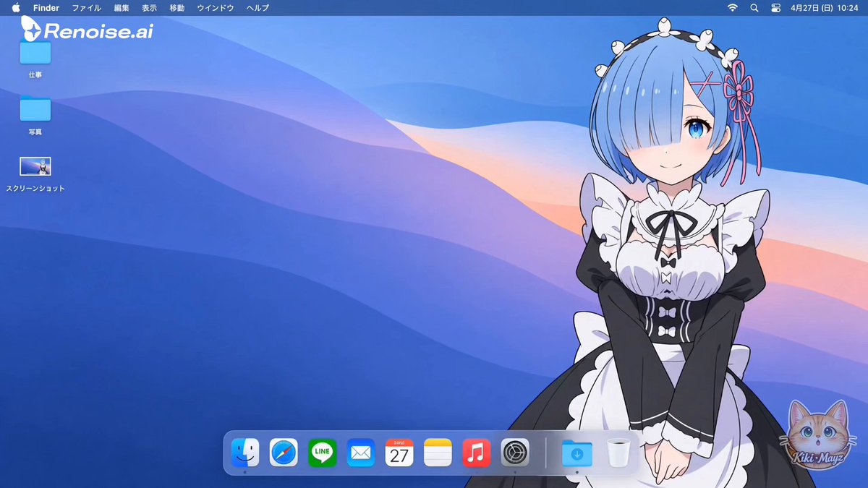Screen dimensions: 868x488
Task: Launch LINE from the Dock
Action: [x=322, y=453]
